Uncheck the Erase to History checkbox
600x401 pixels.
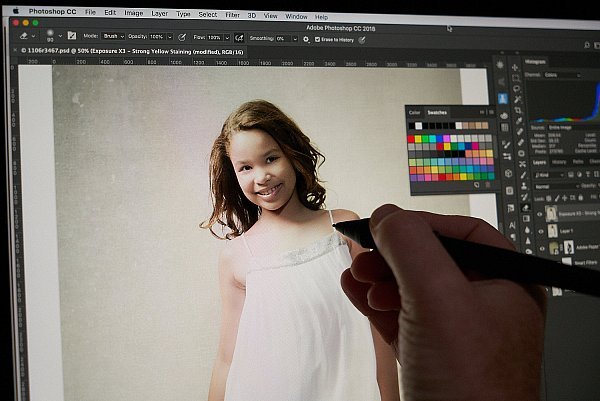(x=317, y=39)
